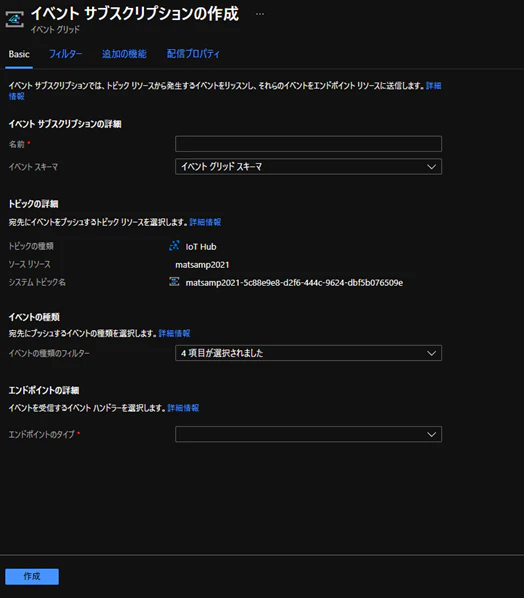Click the イベント サブスクリプションの詳細 heading

coord(65,124)
